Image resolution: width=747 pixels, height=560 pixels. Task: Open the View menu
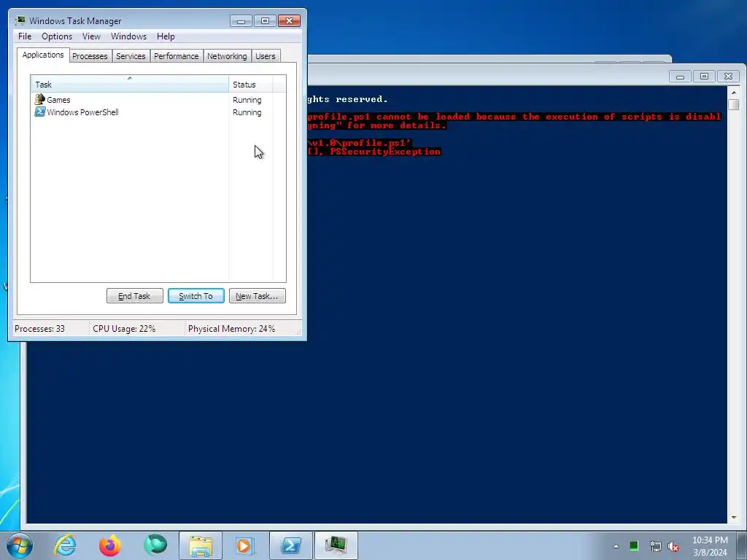(91, 36)
